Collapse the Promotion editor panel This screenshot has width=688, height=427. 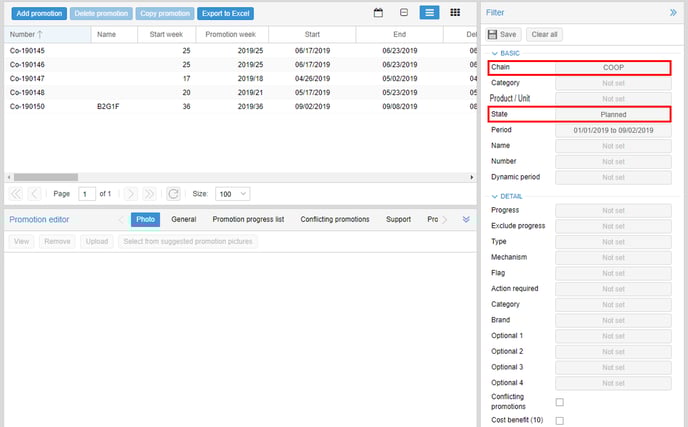(466, 219)
